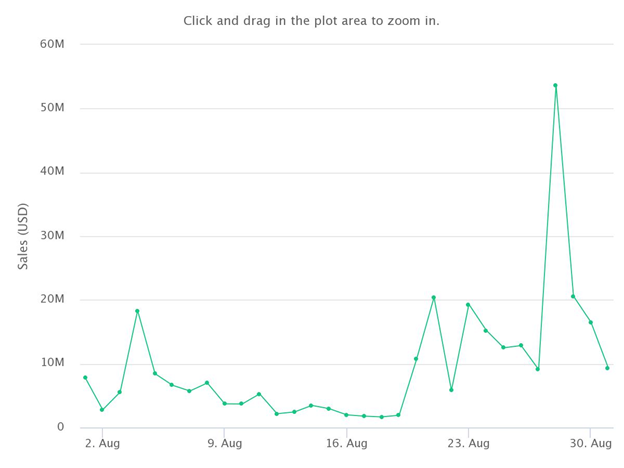Screen dimensions: 624x468
Task: Click the data point at 30. Aug
Action: (x=591, y=322)
